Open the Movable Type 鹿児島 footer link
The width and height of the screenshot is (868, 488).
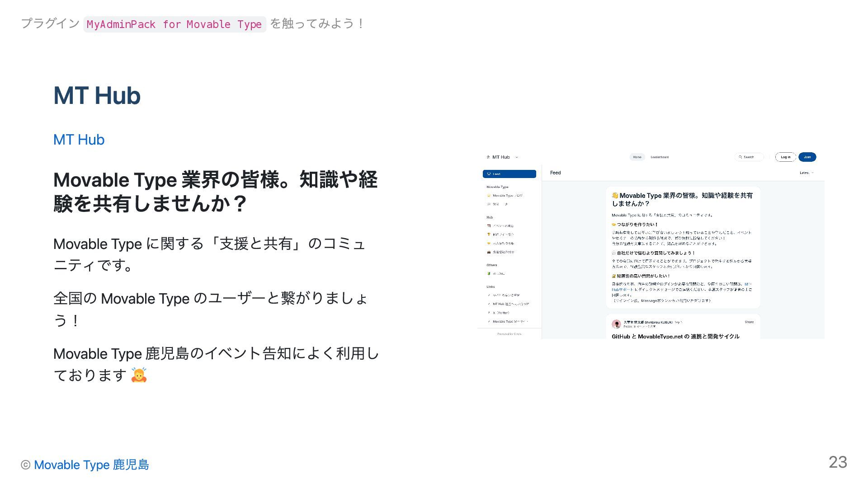91,465
